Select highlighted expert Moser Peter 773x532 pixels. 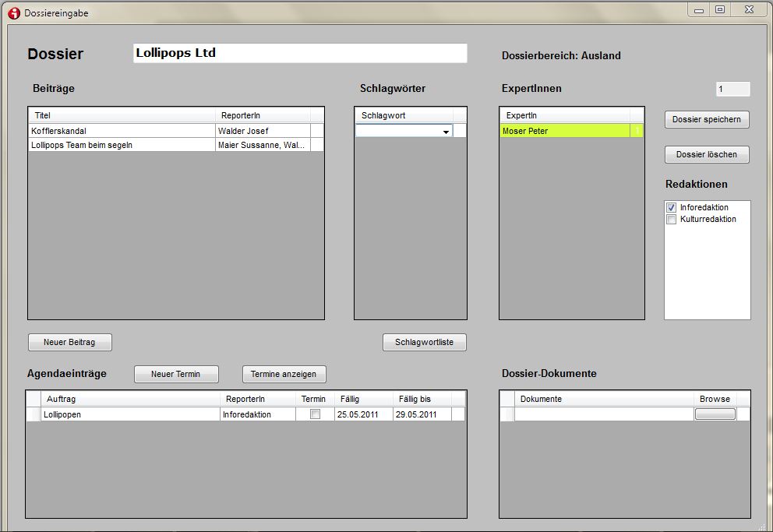click(x=565, y=132)
